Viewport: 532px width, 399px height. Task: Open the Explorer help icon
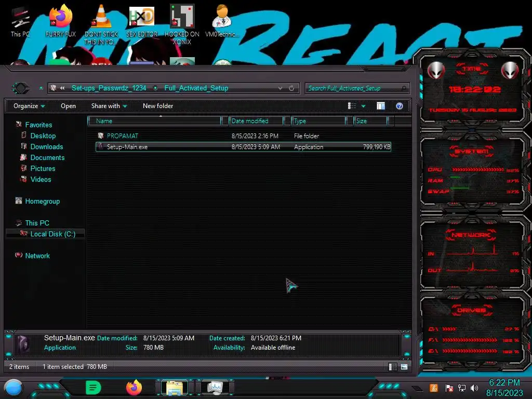[400, 106]
